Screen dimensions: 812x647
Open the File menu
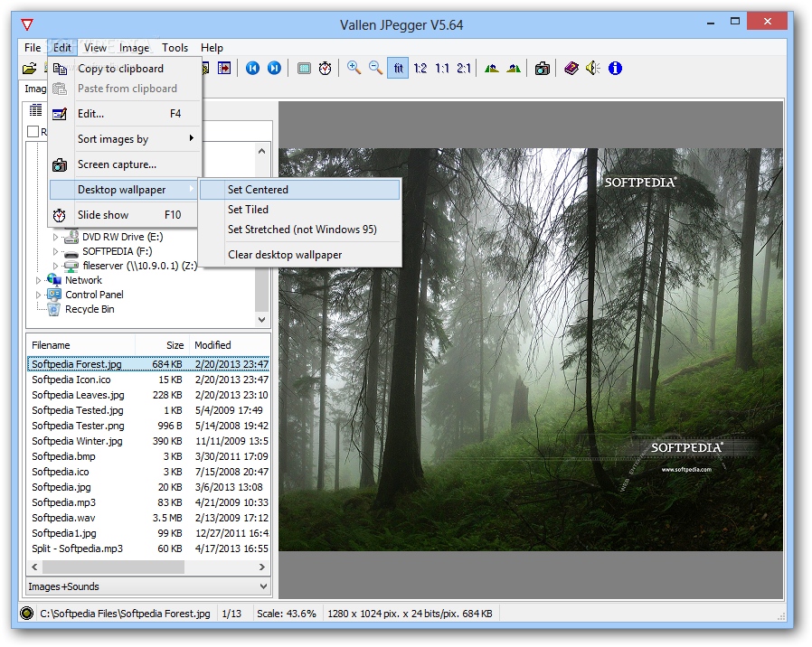[x=33, y=48]
